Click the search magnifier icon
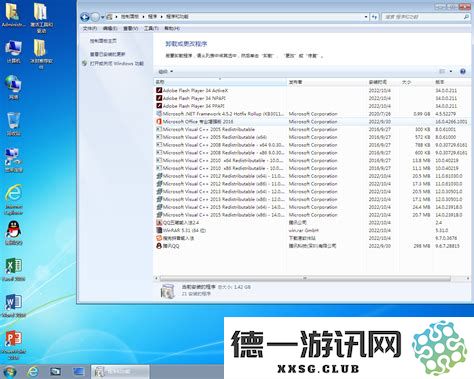This screenshot has height=379, width=474. click(x=466, y=17)
